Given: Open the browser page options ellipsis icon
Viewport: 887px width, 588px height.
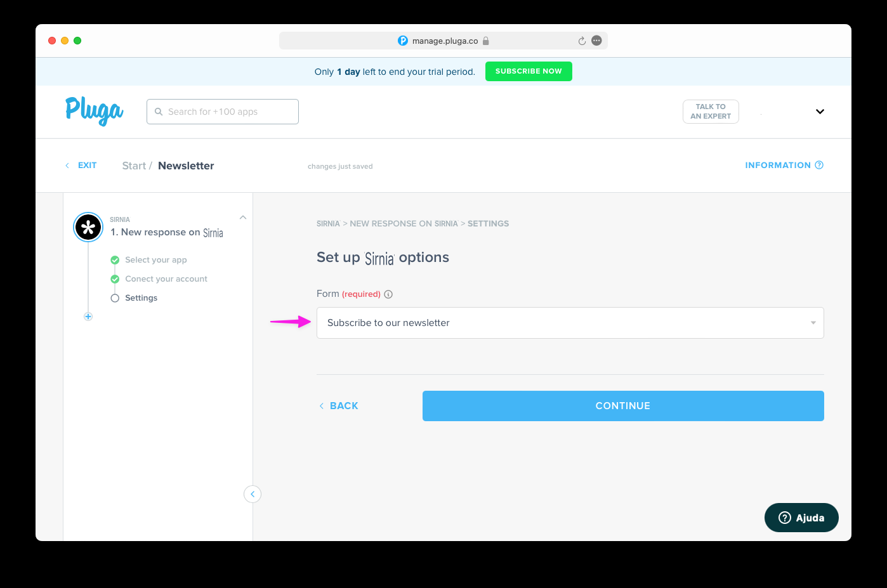Looking at the screenshot, I should (596, 41).
